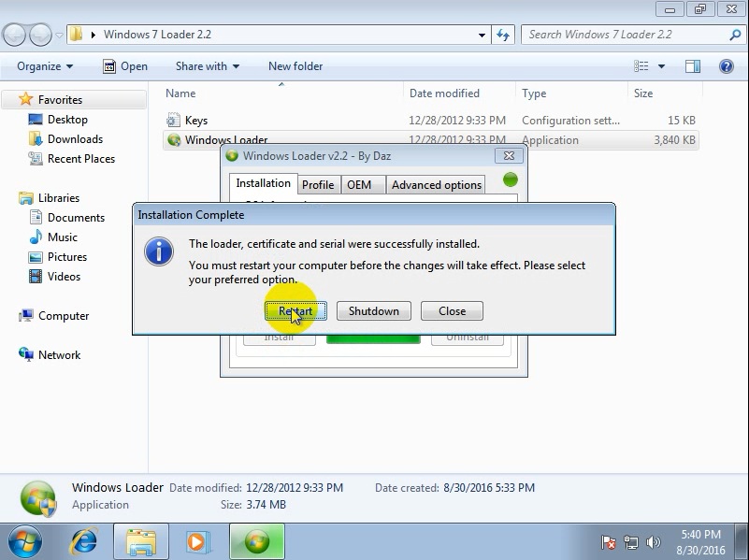The width and height of the screenshot is (749, 560).
Task: Sort by Date modified column header
Action: click(444, 93)
